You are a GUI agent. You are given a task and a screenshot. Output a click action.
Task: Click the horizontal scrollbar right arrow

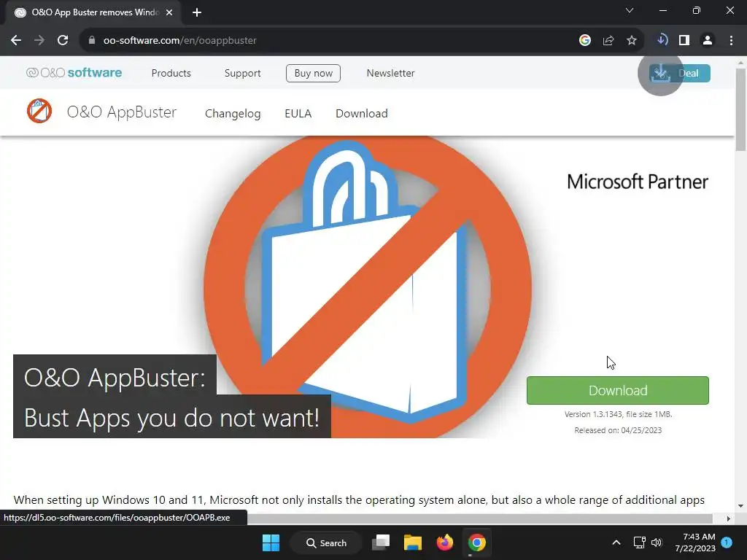[728, 518]
